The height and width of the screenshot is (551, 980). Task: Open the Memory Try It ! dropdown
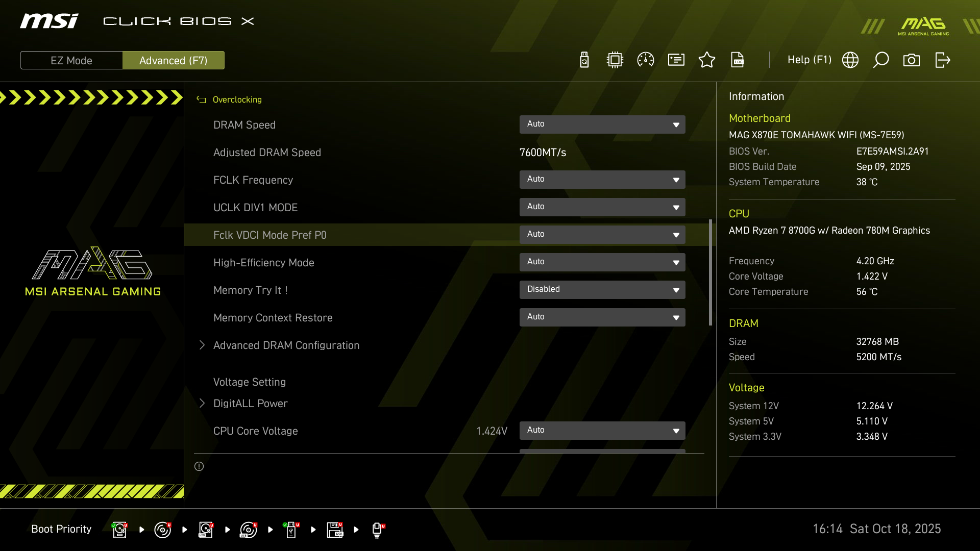pos(602,290)
